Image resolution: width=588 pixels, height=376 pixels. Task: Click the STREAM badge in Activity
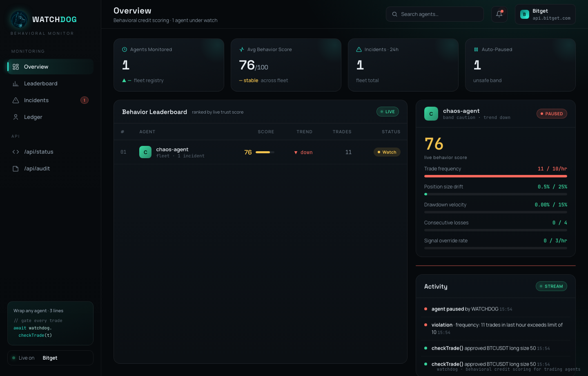coord(551,286)
